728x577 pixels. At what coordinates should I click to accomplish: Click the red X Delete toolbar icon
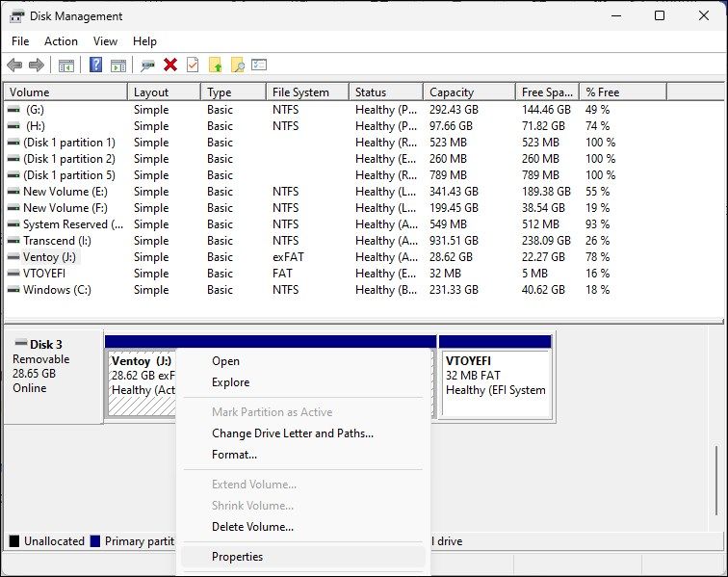170,65
